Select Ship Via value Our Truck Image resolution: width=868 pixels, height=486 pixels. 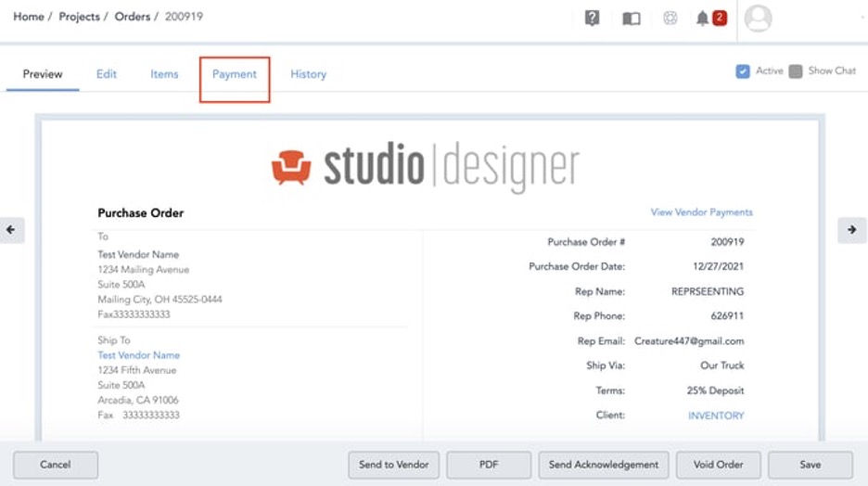pos(721,365)
